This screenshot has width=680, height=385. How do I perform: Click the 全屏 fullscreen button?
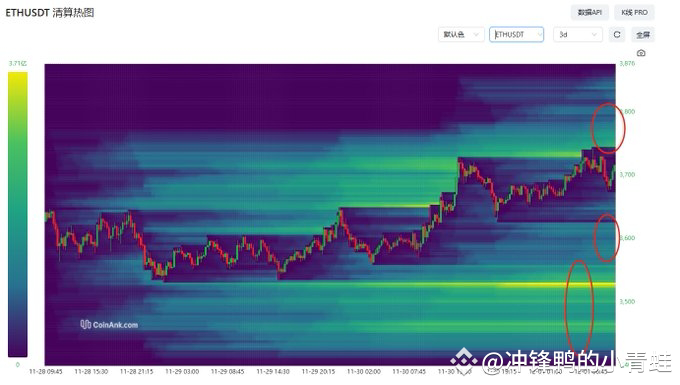click(643, 35)
